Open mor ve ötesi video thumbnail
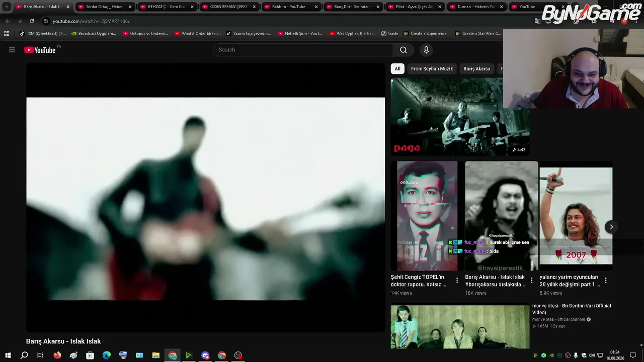The image size is (644, 362). [460, 327]
